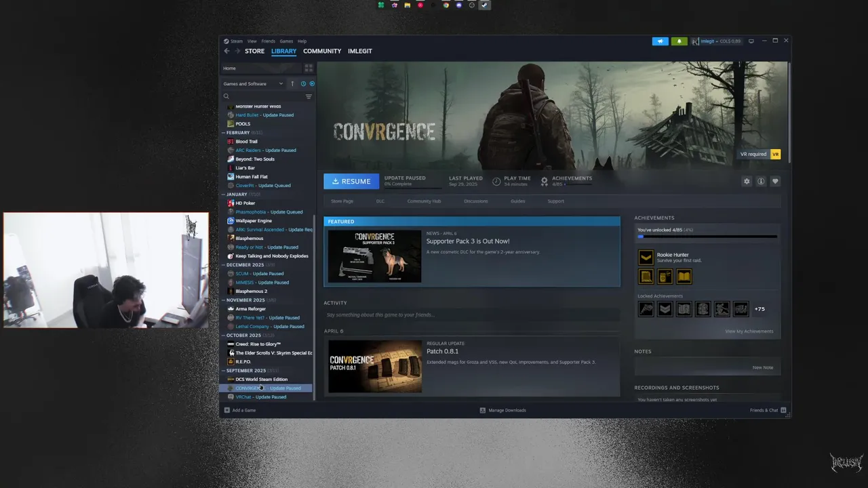The height and width of the screenshot is (488, 868).
Task: Click the activity status text field
Action: [x=471, y=314]
